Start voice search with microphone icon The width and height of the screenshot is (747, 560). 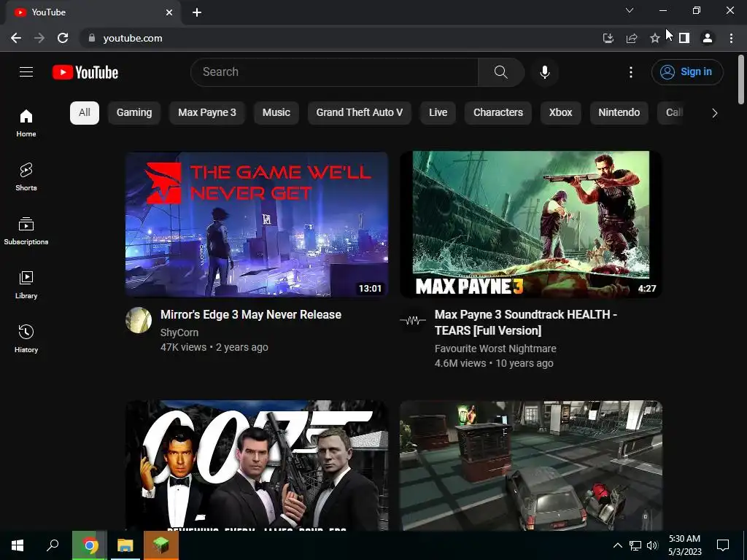(x=545, y=72)
